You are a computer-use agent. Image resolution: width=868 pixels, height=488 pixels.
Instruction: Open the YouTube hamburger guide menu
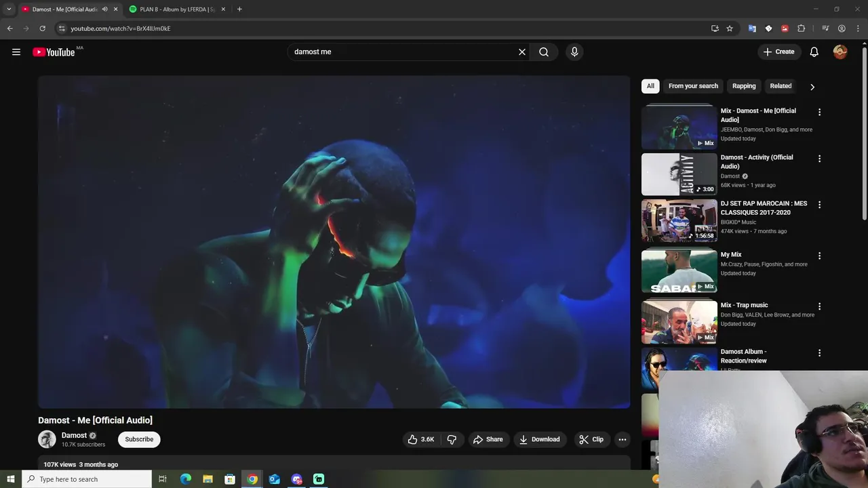[16, 52]
